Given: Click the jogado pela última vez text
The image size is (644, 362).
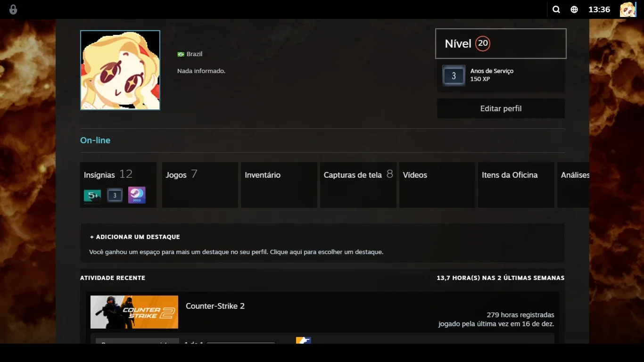Looking at the screenshot, I should tap(496, 324).
